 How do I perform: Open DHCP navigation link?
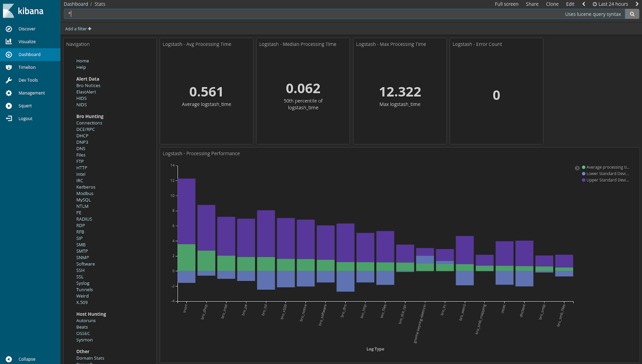(82, 136)
